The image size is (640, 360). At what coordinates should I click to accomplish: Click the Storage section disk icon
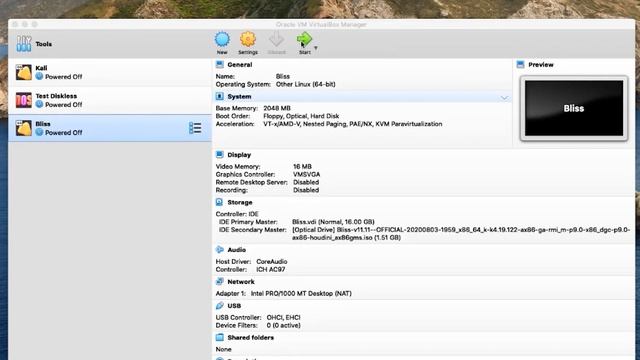[x=220, y=202]
